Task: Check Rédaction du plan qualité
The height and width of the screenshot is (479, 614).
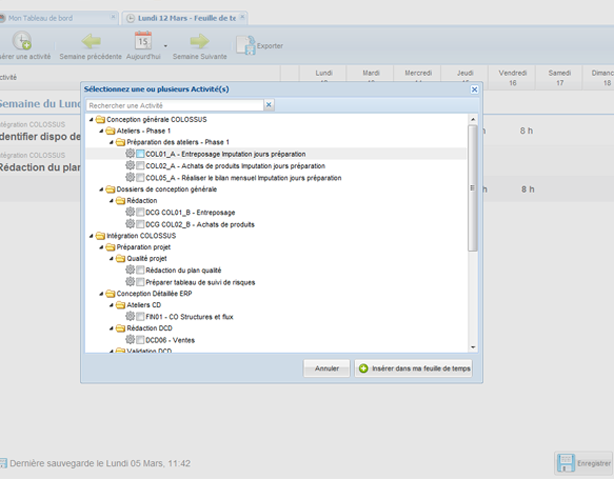Action: point(140,270)
